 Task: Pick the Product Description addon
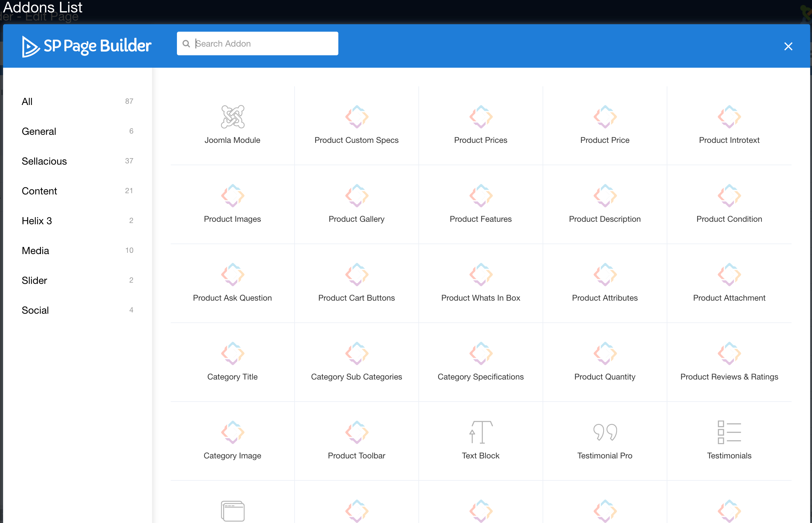tap(605, 204)
